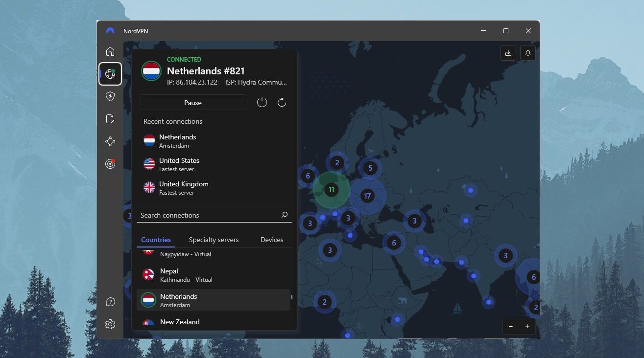Open the Dark Web Monitor radar icon

coord(110,164)
